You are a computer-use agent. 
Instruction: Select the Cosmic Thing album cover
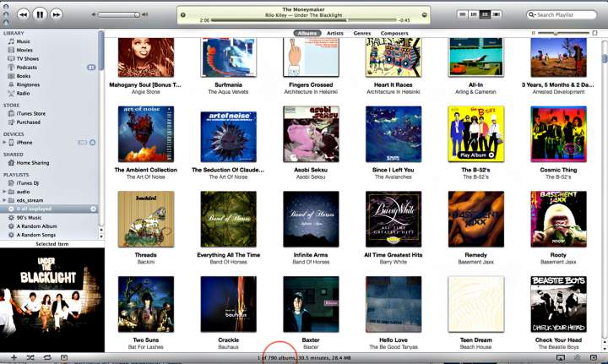point(558,134)
